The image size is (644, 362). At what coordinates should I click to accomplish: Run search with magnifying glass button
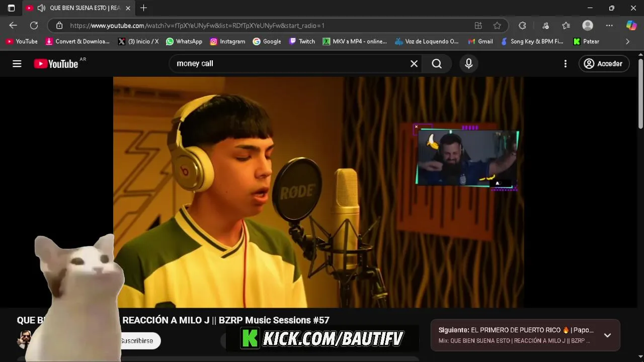(x=437, y=63)
